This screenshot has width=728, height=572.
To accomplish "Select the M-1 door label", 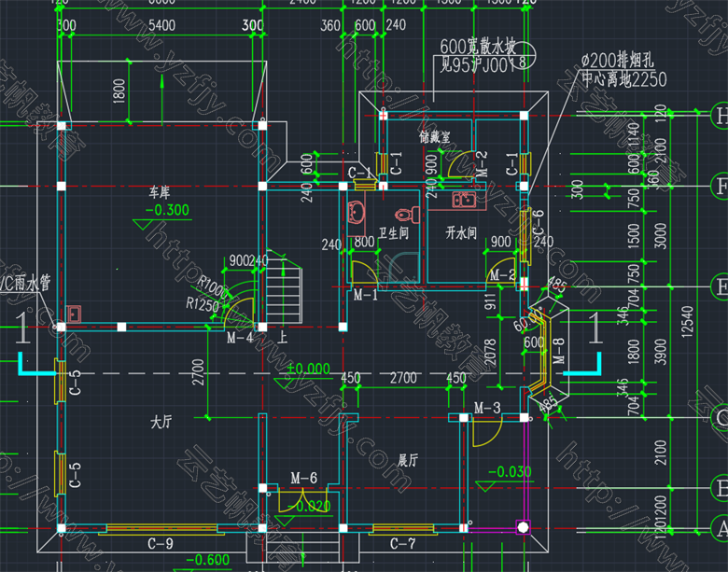I will click(366, 294).
